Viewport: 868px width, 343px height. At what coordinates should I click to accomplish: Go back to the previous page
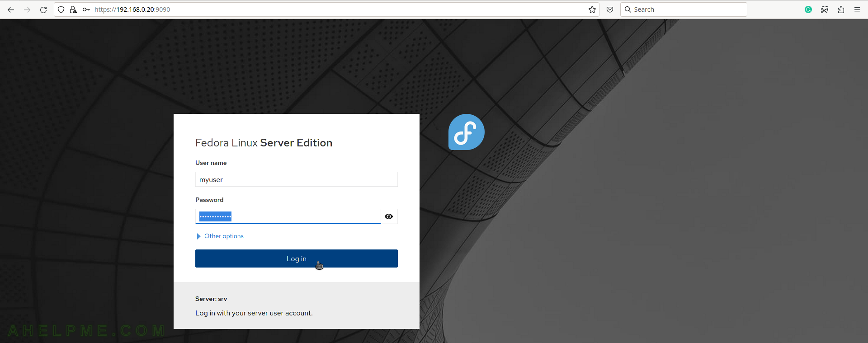[11, 9]
